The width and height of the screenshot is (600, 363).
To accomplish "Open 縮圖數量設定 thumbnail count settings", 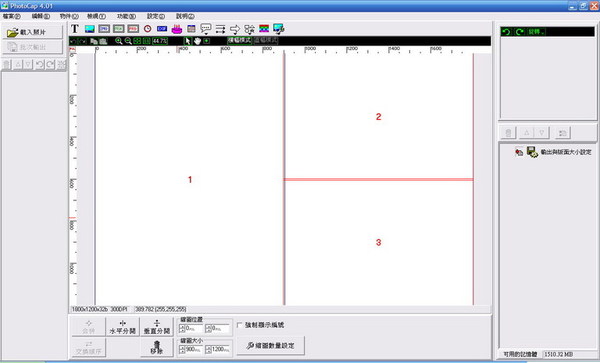I will 271,346.
